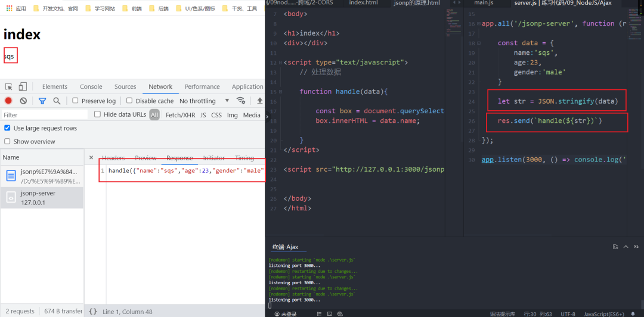Close the terminal panel with X icon
The height and width of the screenshot is (317, 644).
(636, 247)
